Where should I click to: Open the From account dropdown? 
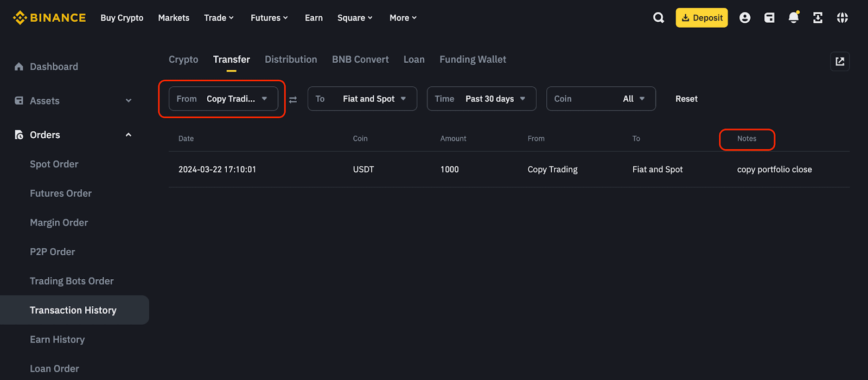click(x=224, y=99)
